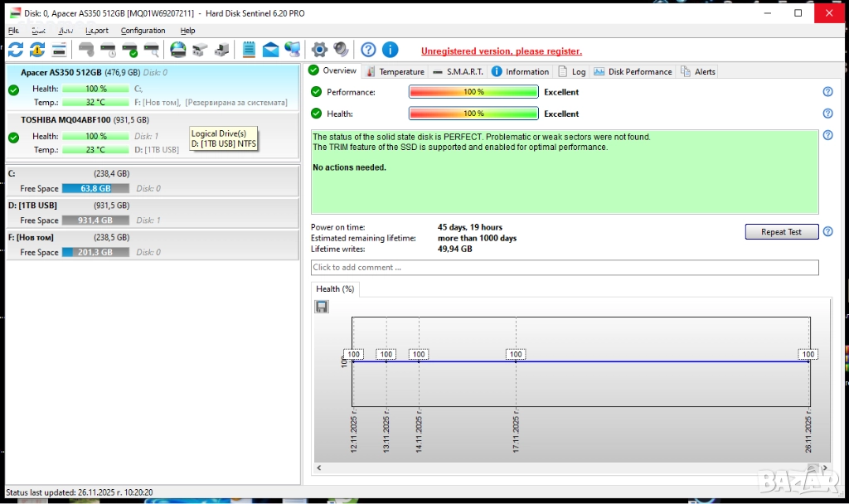
Task: Open the Configuration menu
Action: tap(143, 31)
